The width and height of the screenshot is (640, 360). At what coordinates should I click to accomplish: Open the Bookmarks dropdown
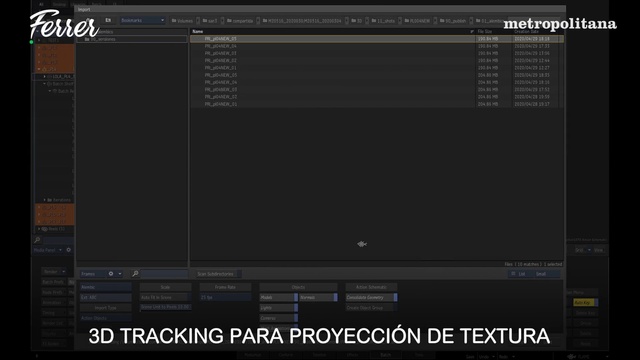(142, 20)
